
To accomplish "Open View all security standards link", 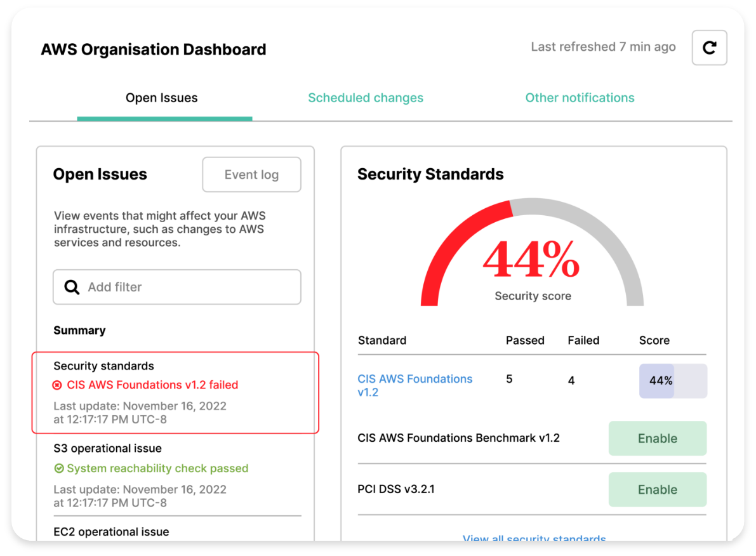I will [534, 538].
